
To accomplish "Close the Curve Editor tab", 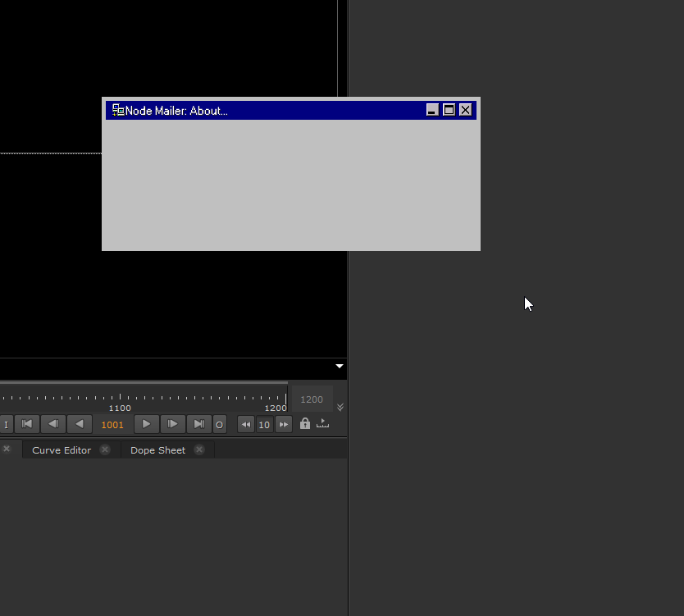I will click(x=105, y=449).
